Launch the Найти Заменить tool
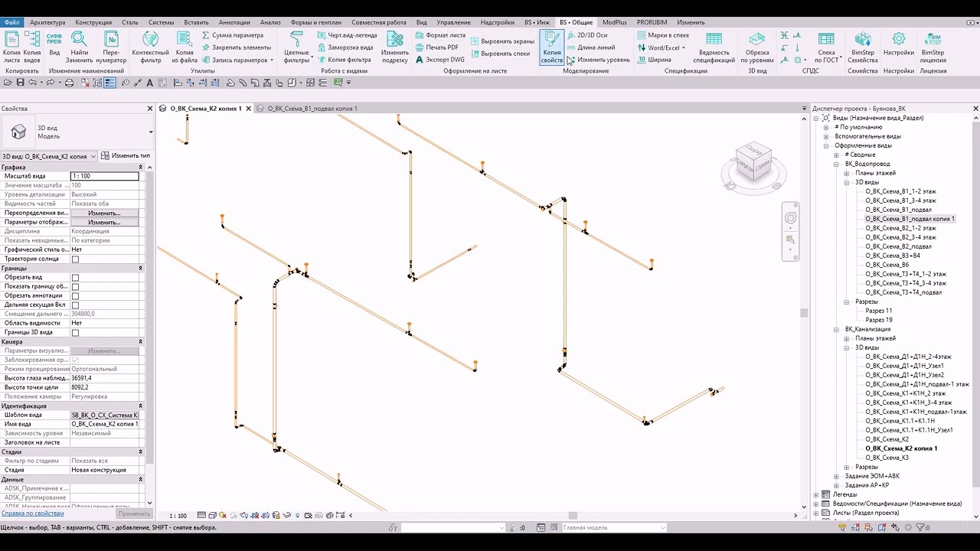This screenshot has width=980, height=551. click(x=79, y=47)
